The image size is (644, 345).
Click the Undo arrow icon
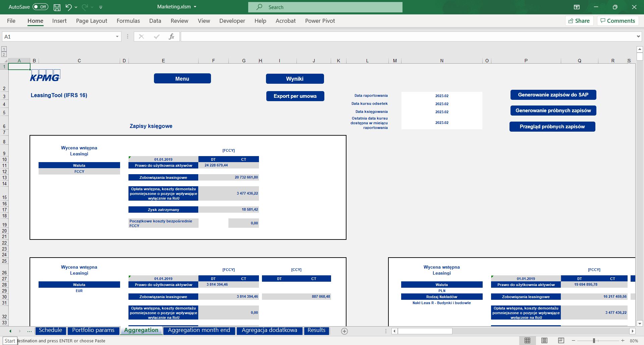68,7
